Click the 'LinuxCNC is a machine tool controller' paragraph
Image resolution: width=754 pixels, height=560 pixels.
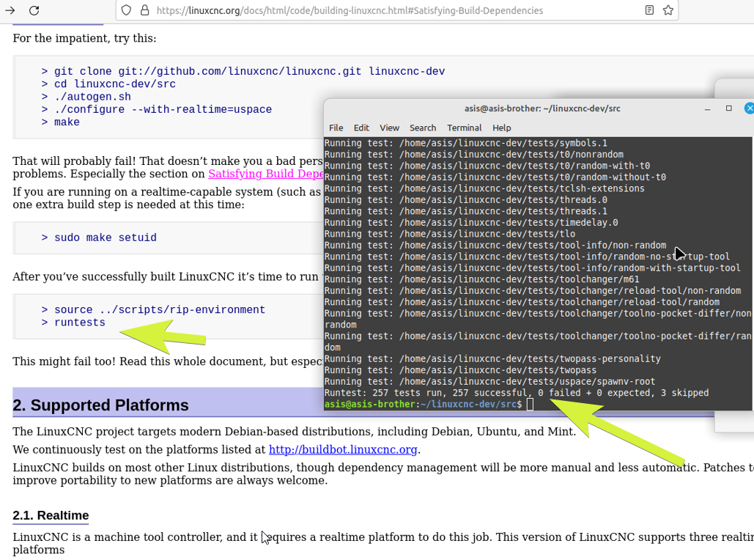point(383,543)
